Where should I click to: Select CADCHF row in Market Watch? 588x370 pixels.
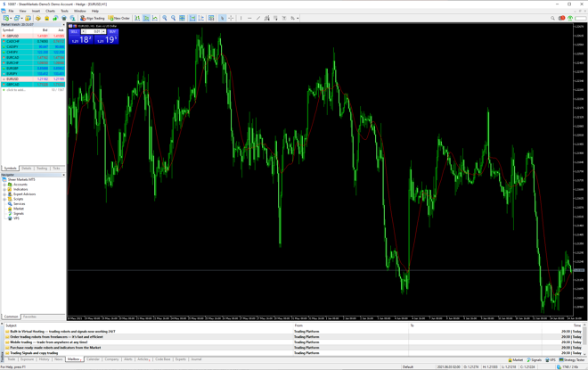point(33,41)
